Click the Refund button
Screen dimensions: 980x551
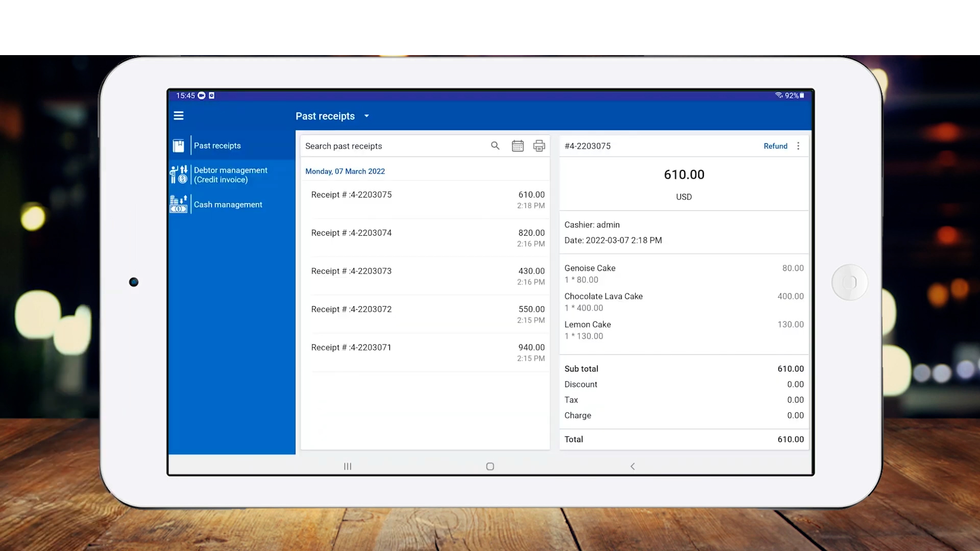(x=775, y=146)
